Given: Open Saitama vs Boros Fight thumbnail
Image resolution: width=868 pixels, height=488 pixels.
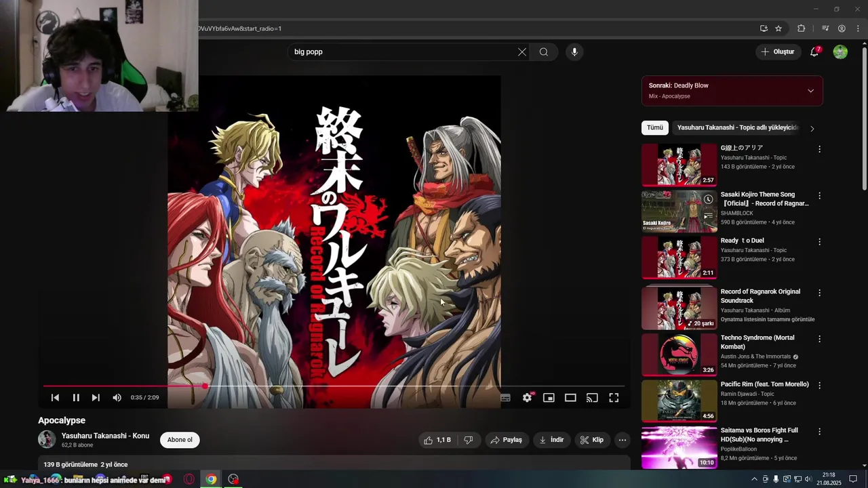Looking at the screenshot, I should click(x=679, y=447).
